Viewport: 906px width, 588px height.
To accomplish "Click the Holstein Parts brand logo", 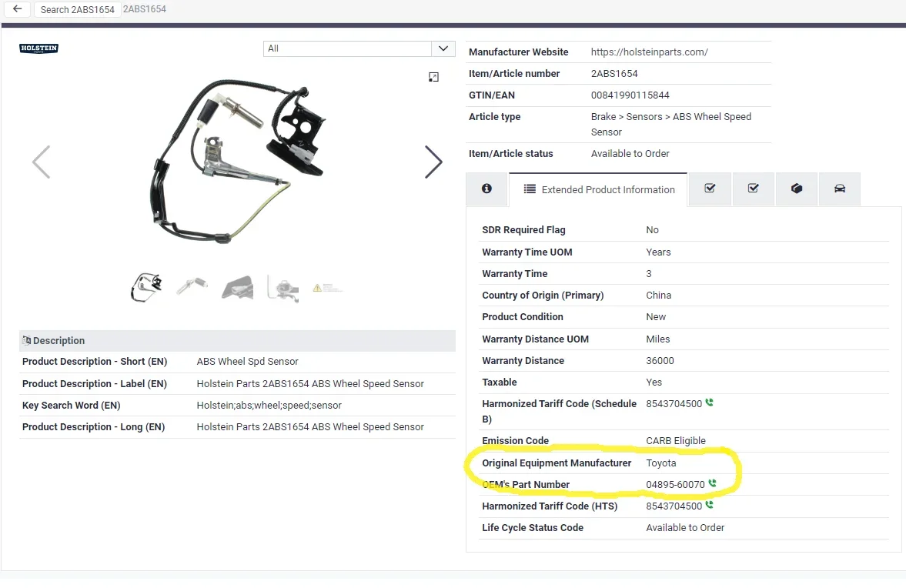I will pos(38,48).
